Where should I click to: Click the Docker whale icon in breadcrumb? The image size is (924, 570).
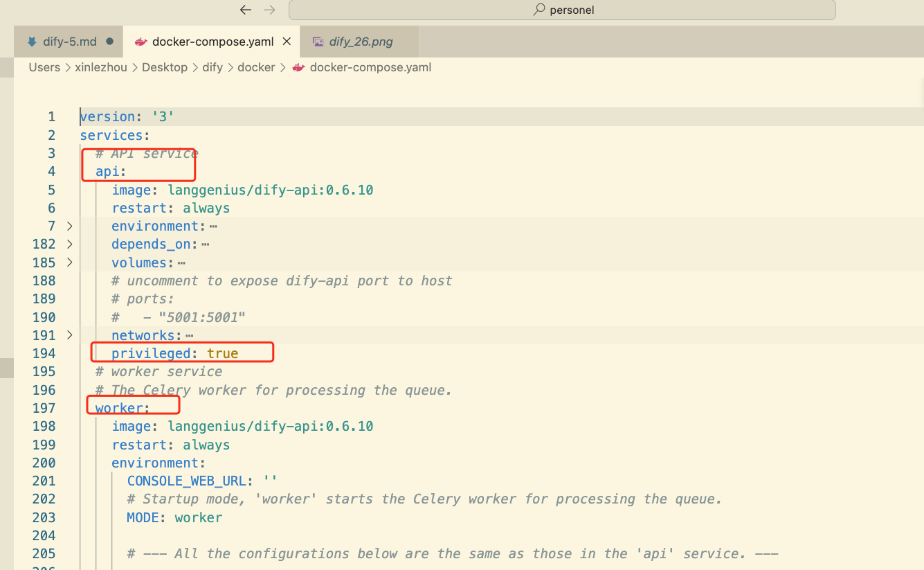[299, 67]
